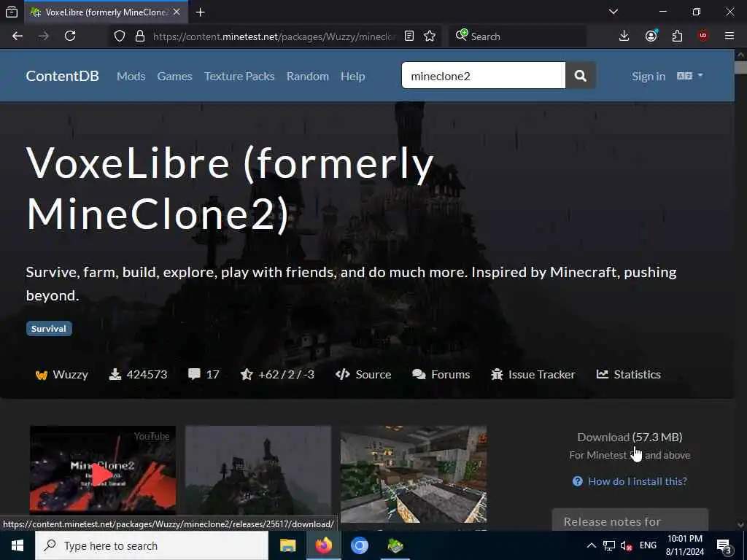Toggle reader view icon in address bar
Image resolution: width=747 pixels, height=560 pixels.
tap(409, 36)
